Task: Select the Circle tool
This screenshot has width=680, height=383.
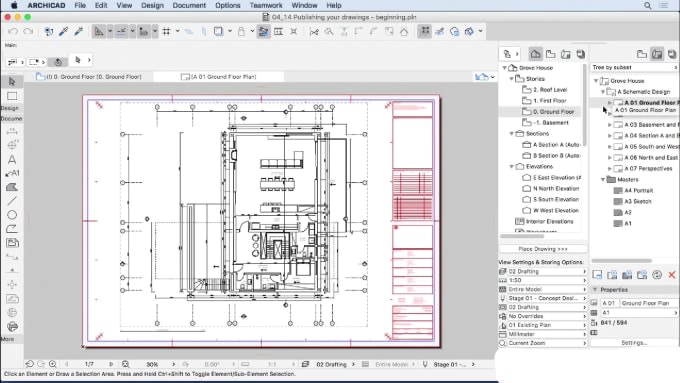Action: point(12,215)
